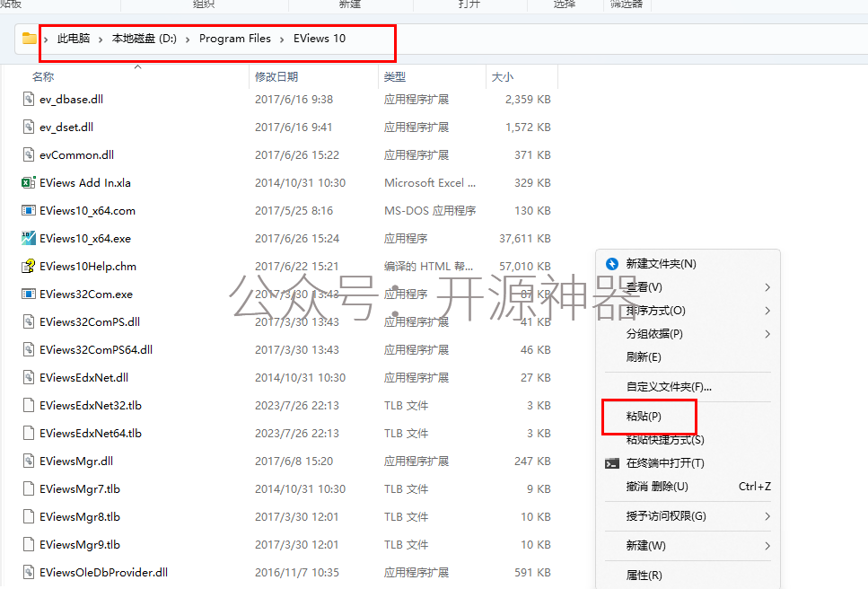Navigate to 此电脑 in the breadcrumb

tap(74, 39)
